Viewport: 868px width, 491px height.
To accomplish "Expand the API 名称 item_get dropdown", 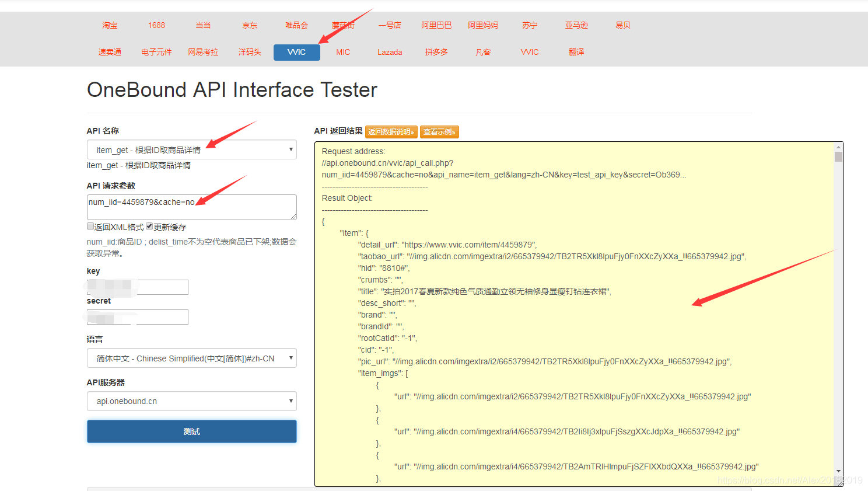I will 192,149.
